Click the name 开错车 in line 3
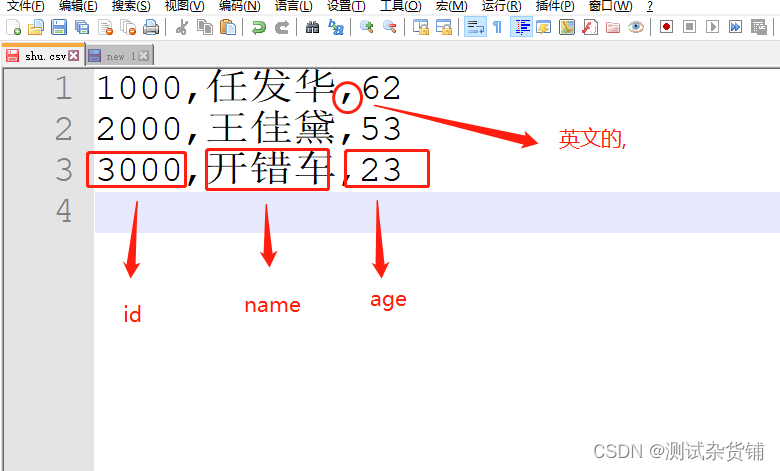Viewport: 780px width, 471px height. tap(269, 168)
